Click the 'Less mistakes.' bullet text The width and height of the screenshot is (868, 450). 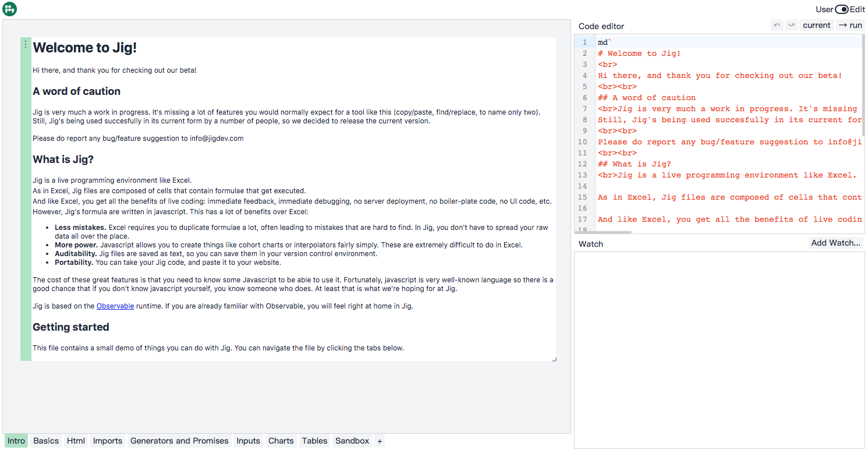click(x=80, y=228)
